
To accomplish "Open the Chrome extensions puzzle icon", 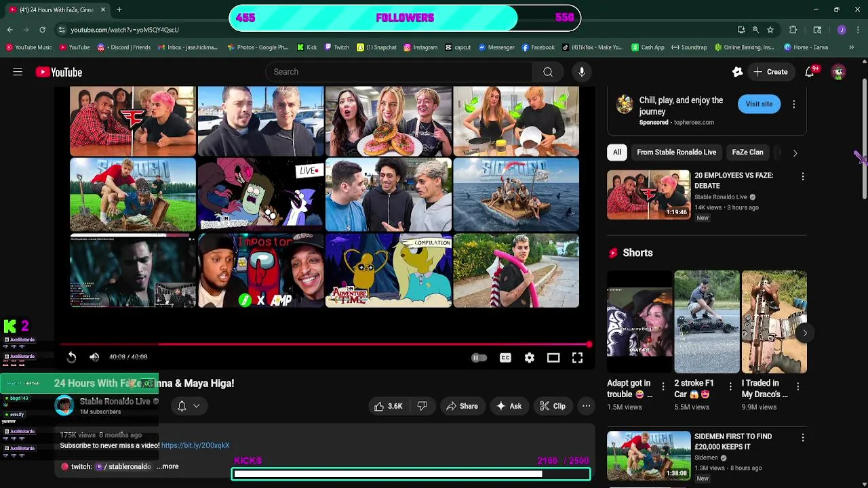I will click(x=793, y=30).
